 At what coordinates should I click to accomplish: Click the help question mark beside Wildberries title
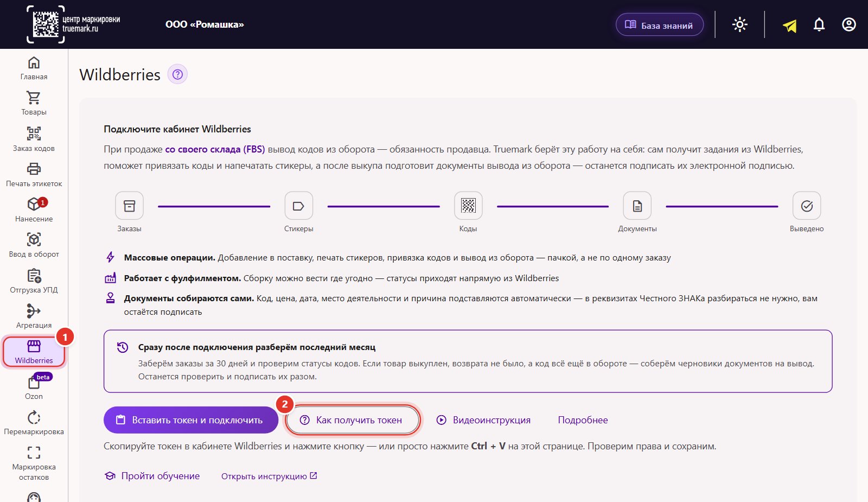coord(177,74)
